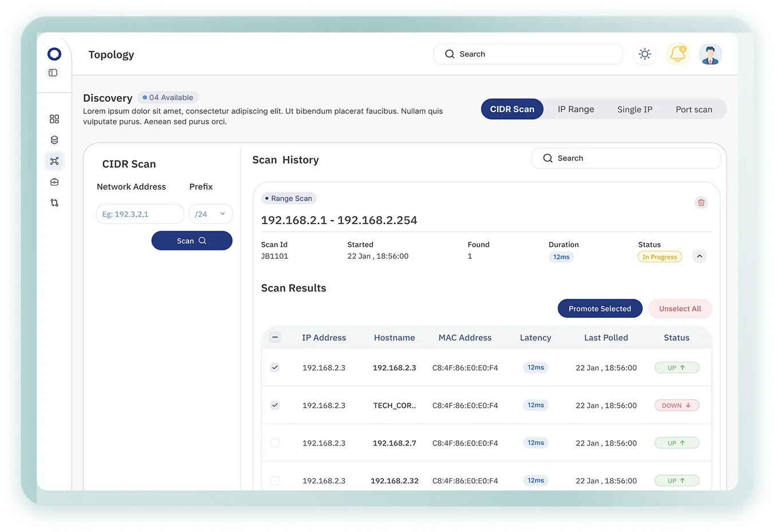775x532 pixels.
Task: Click the top header Search field
Action: [528, 54]
